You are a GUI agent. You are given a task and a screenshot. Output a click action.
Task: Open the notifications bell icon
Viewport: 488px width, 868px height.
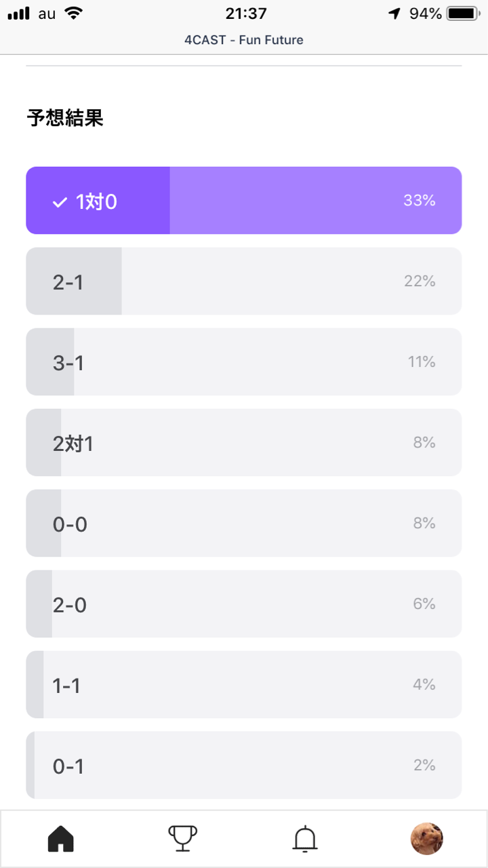(x=305, y=840)
